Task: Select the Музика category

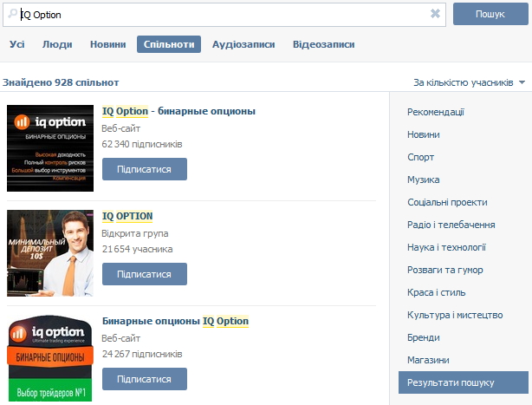Action: pos(424,180)
